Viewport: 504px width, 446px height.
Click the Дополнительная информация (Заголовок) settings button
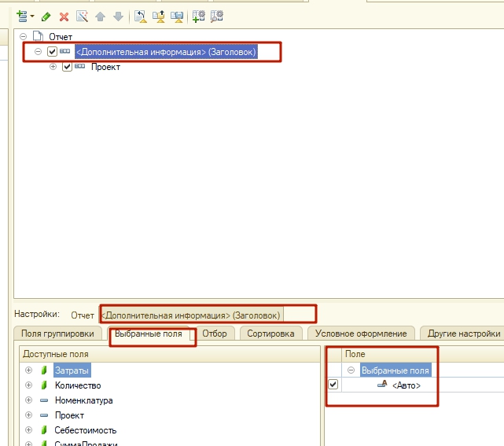192,315
